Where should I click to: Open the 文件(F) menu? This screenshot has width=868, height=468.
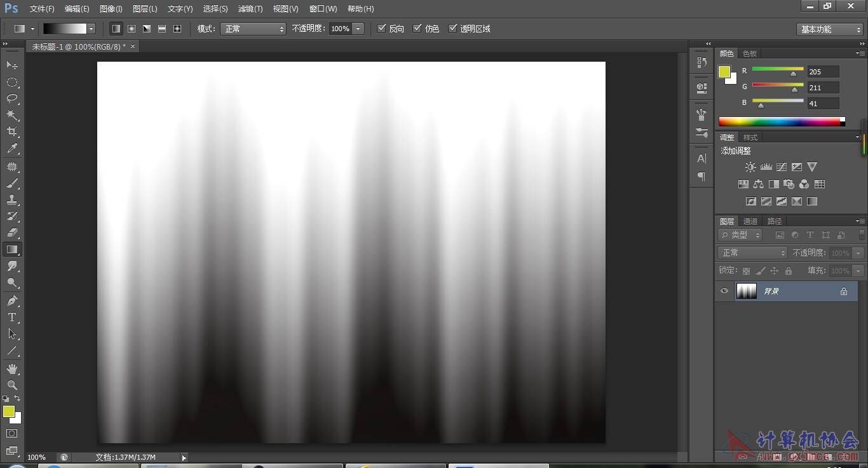pyautogui.click(x=42, y=9)
